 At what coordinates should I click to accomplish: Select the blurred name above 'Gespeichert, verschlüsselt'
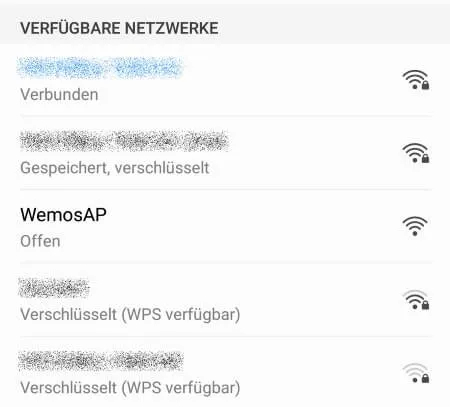pyautogui.click(x=124, y=141)
